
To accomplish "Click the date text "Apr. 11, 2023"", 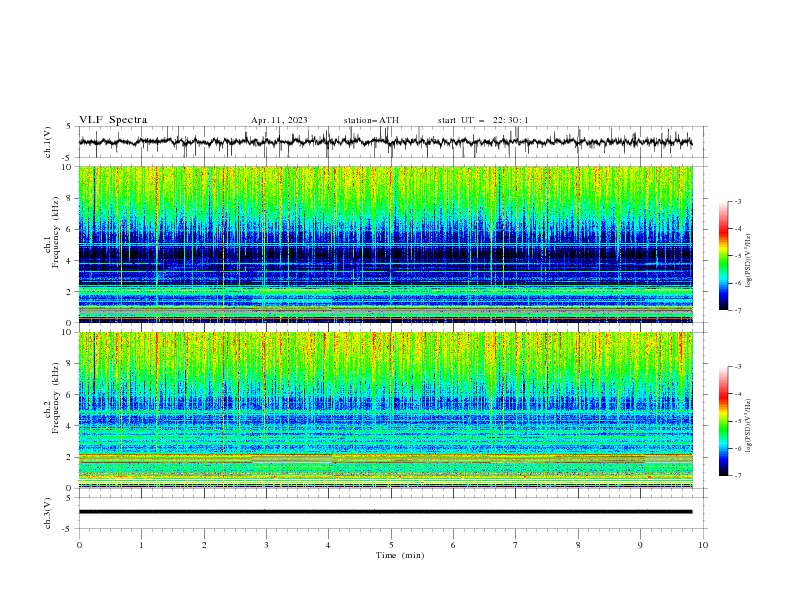I will (279, 120).
